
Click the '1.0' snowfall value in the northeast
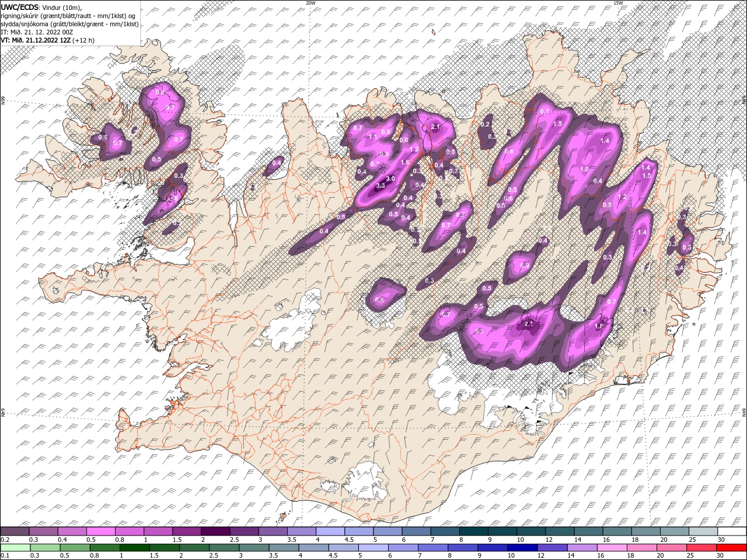coord(584,169)
